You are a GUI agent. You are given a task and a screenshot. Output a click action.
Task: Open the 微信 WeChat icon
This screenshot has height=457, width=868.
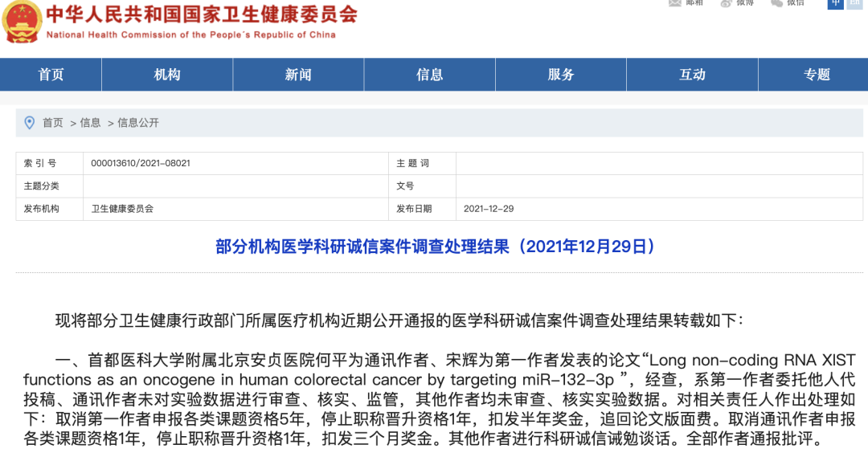pos(777,2)
